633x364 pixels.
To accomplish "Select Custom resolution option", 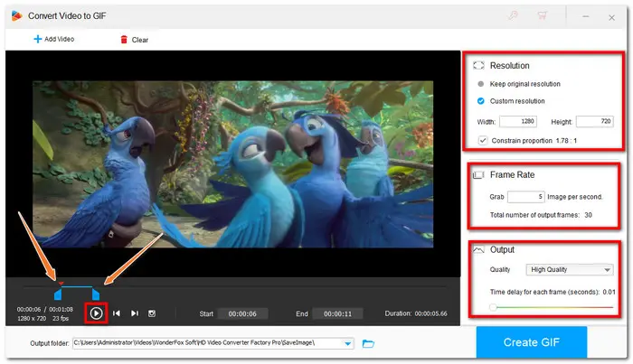I will point(511,101).
